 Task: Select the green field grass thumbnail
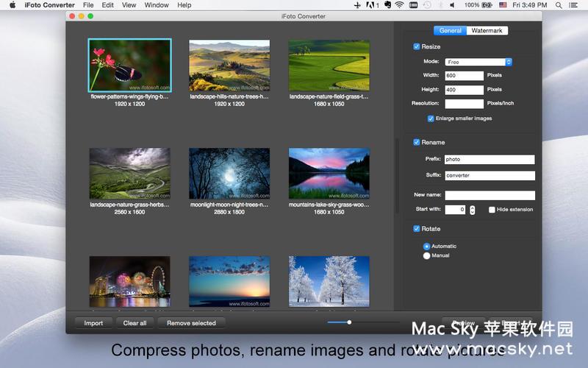329,66
